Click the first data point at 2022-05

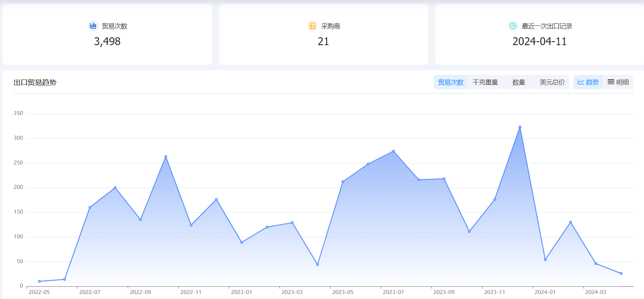[x=39, y=281]
